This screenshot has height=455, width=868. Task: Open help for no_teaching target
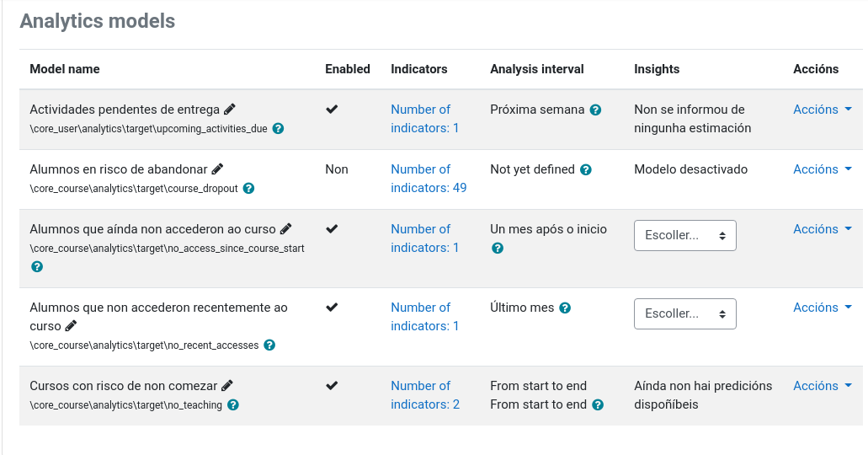coord(233,405)
